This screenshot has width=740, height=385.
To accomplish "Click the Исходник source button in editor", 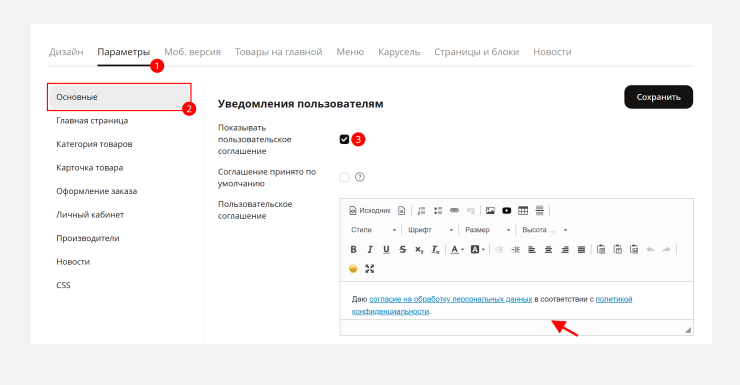I will pos(370,210).
